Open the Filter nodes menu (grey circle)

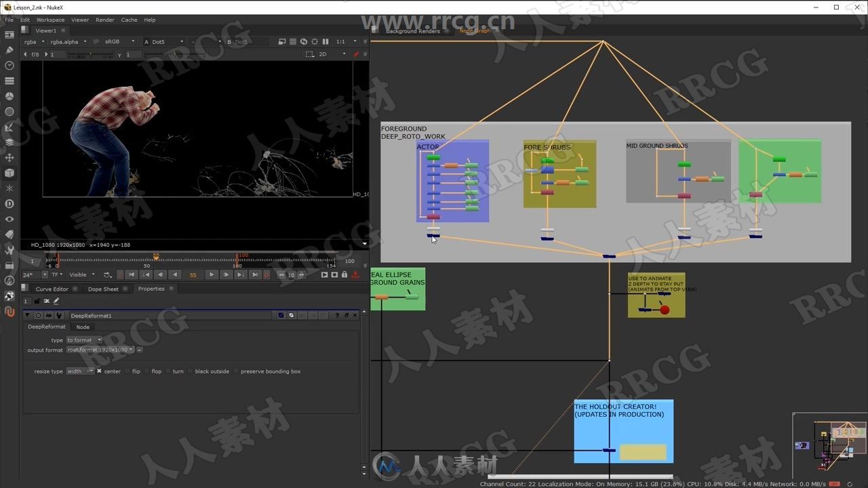click(9, 112)
